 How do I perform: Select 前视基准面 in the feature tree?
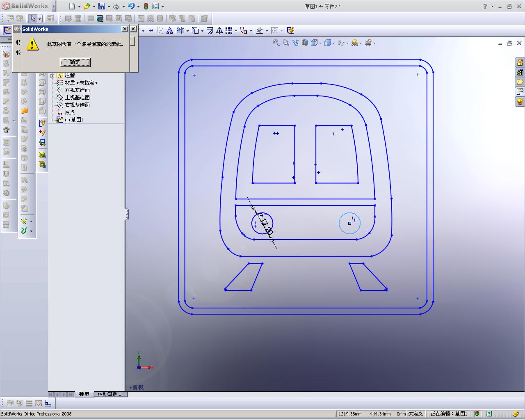(x=77, y=90)
